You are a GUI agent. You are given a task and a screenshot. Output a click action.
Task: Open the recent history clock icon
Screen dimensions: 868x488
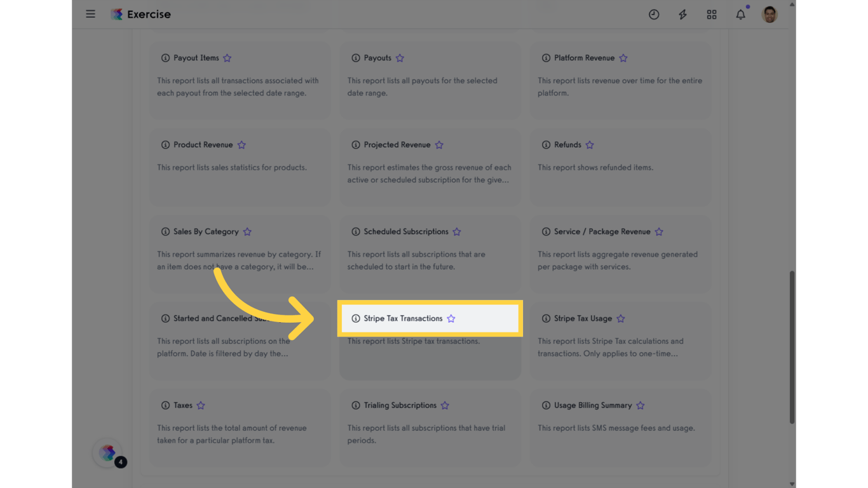(654, 15)
